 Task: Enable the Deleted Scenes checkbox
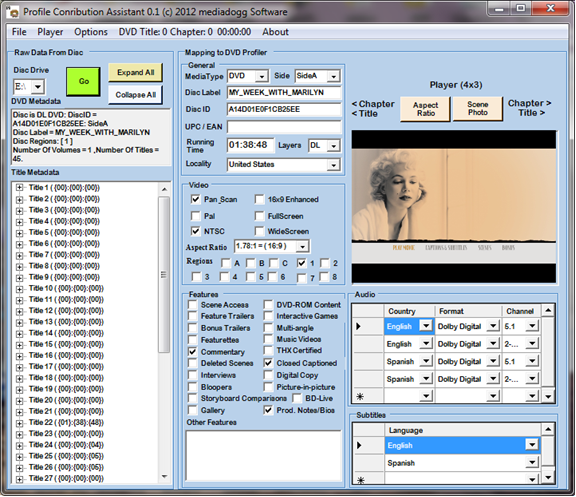tap(192, 363)
